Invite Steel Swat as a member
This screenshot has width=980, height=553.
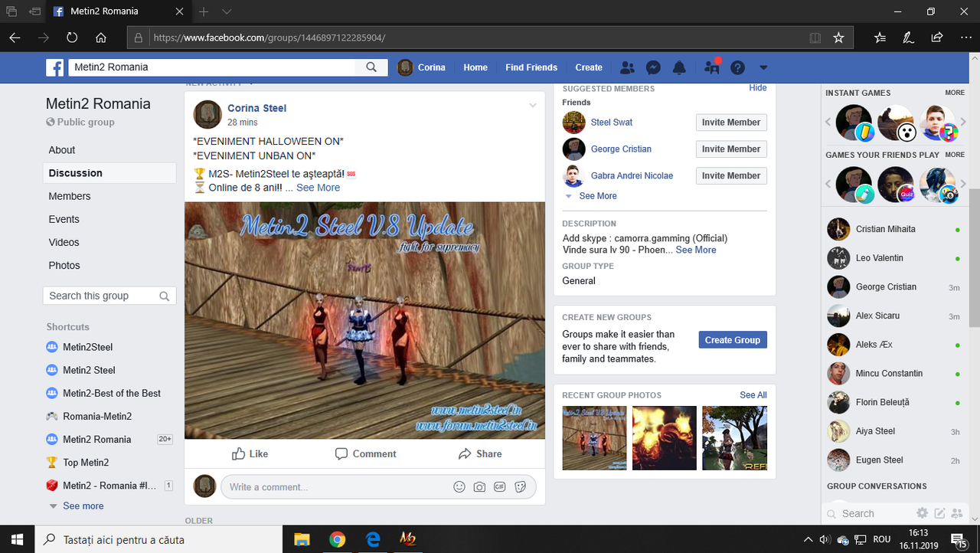[x=731, y=123]
